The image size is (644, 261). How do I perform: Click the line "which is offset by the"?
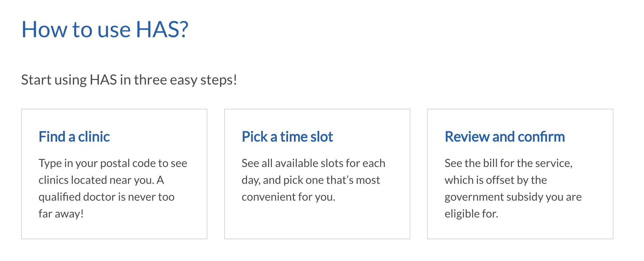tap(496, 180)
